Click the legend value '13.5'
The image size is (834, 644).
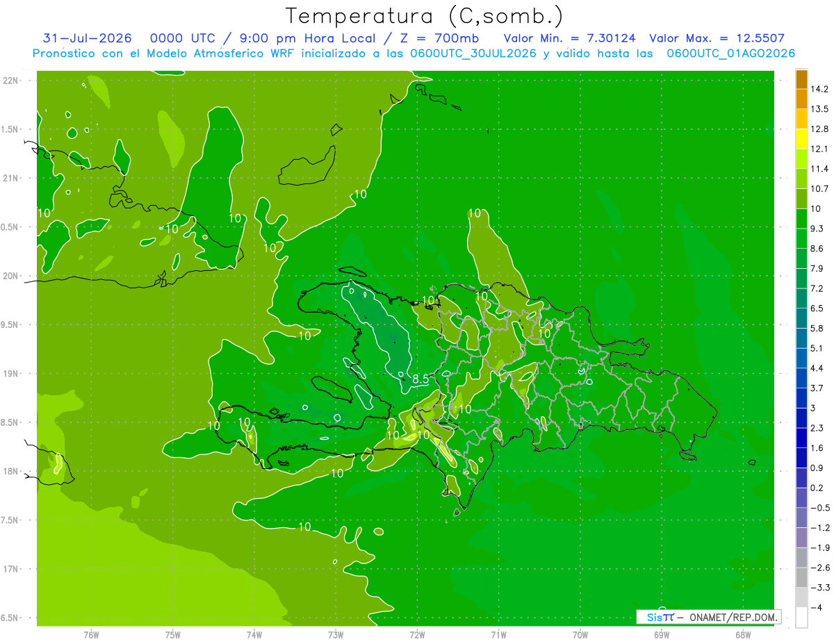coord(819,109)
